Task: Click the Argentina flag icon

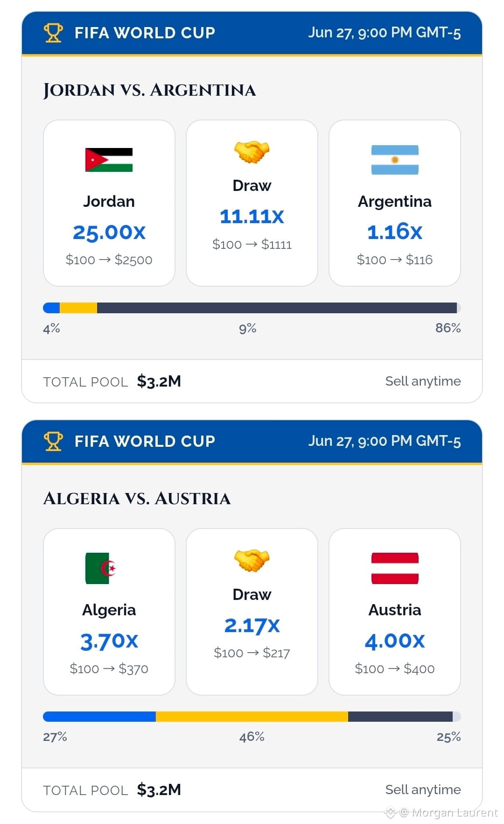Action: (395, 160)
